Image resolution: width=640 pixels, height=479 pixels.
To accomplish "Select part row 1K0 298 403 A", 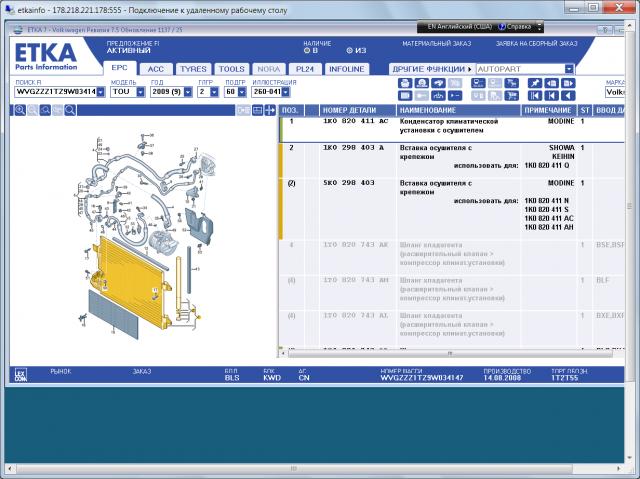I will (452, 160).
